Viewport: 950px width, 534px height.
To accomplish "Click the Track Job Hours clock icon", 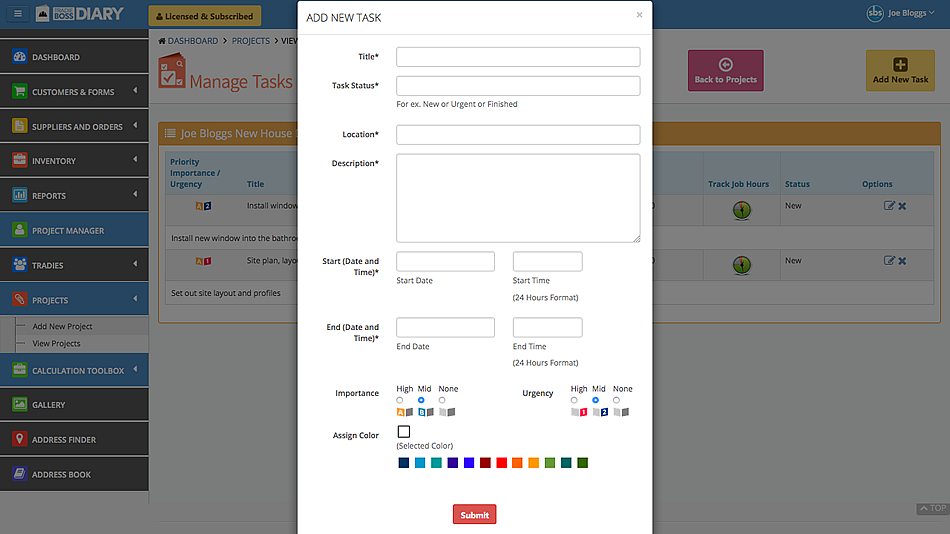I will pyautogui.click(x=740, y=210).
